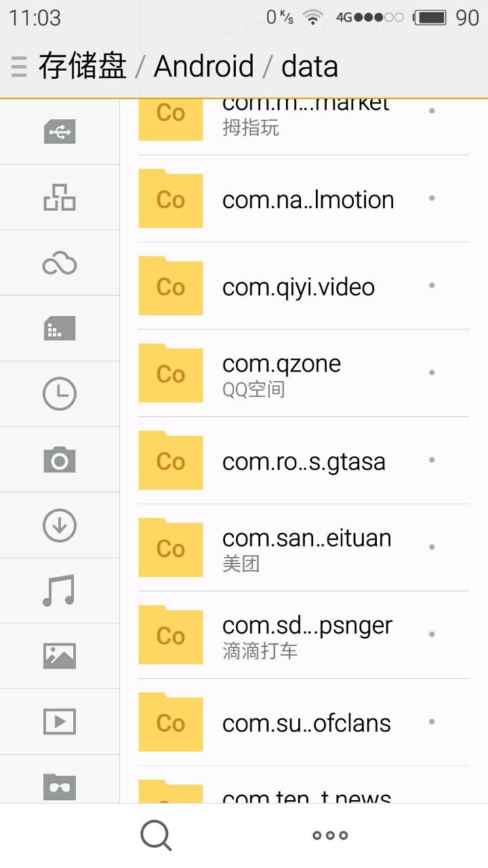Open the recent files clock icon

(x=60, y=394)
